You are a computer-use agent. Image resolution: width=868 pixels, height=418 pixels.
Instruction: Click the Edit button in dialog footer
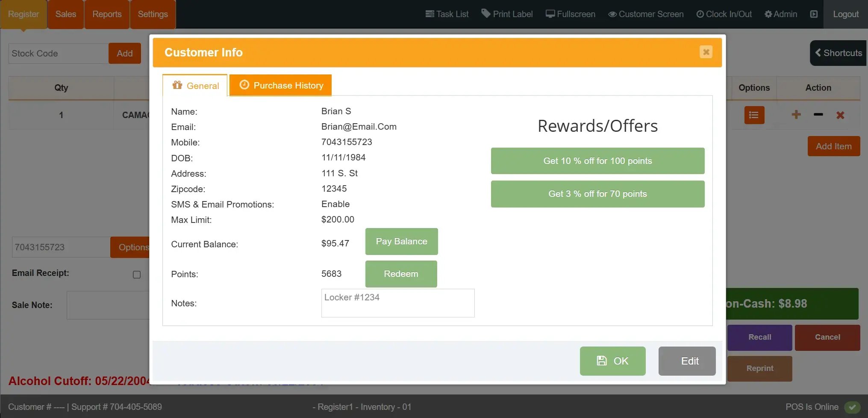(x=687, y=361)
